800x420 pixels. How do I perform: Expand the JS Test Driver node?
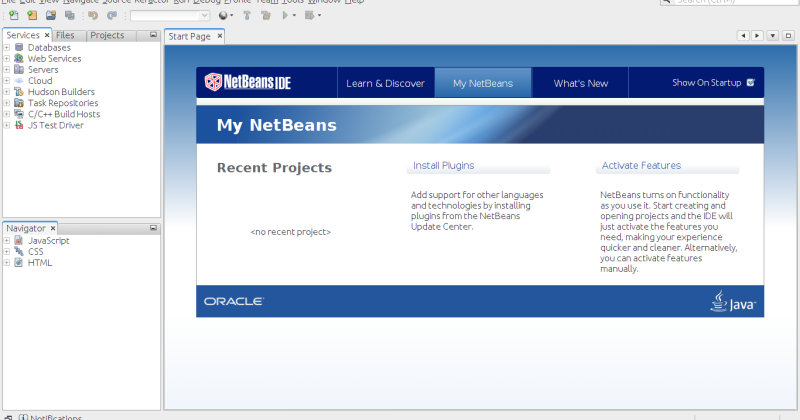(x=7, y=125)
